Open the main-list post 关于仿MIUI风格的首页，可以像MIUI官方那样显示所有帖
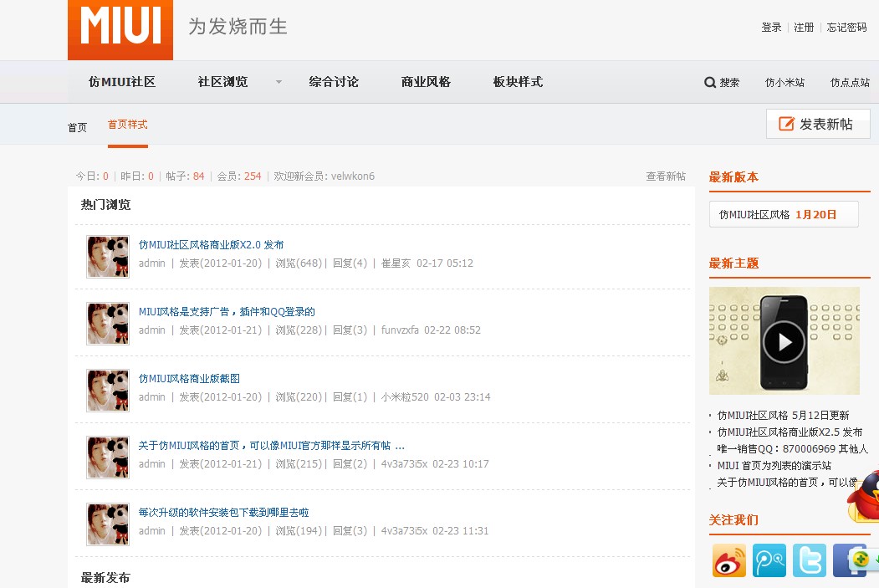This screenshot has width=879, height=588. click(271, 446)
